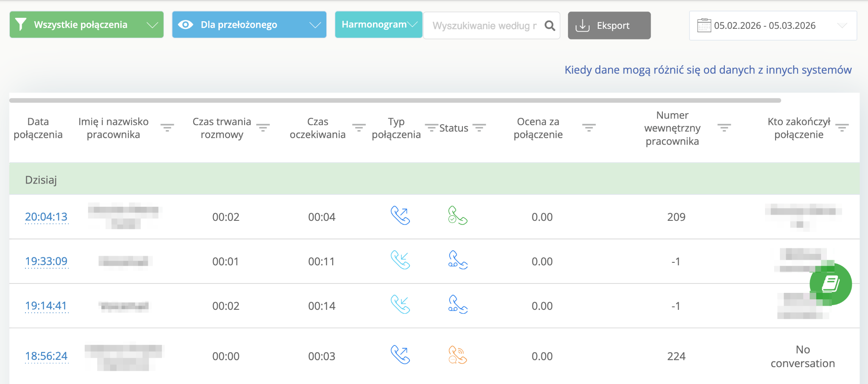The image size is (868, 384).
Task: Click the filter icon for Imię i nazwisko pracownika
Action: point(167,128)
